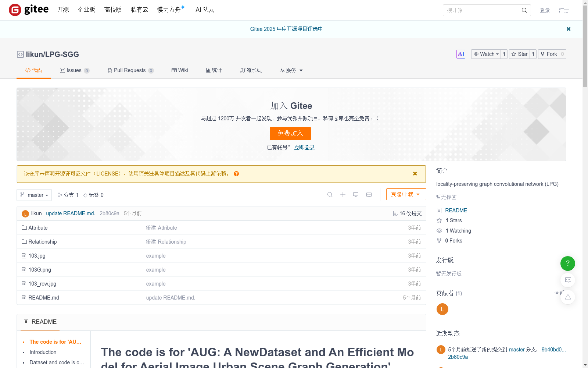Open the Relationship folder

[43, 242]
